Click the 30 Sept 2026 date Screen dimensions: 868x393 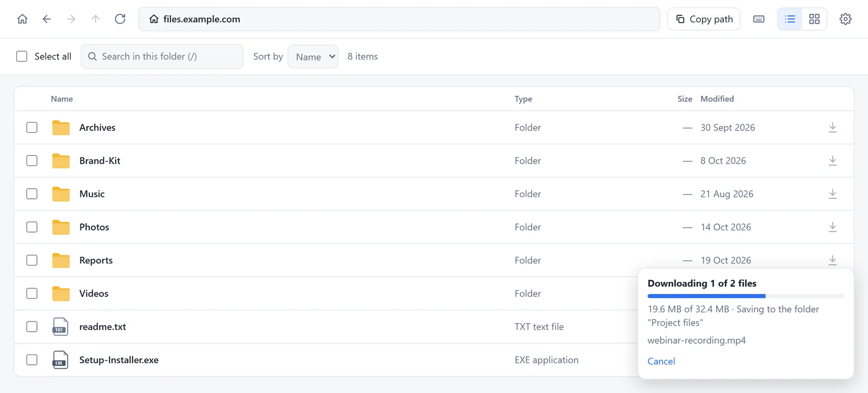coord(727,127)
